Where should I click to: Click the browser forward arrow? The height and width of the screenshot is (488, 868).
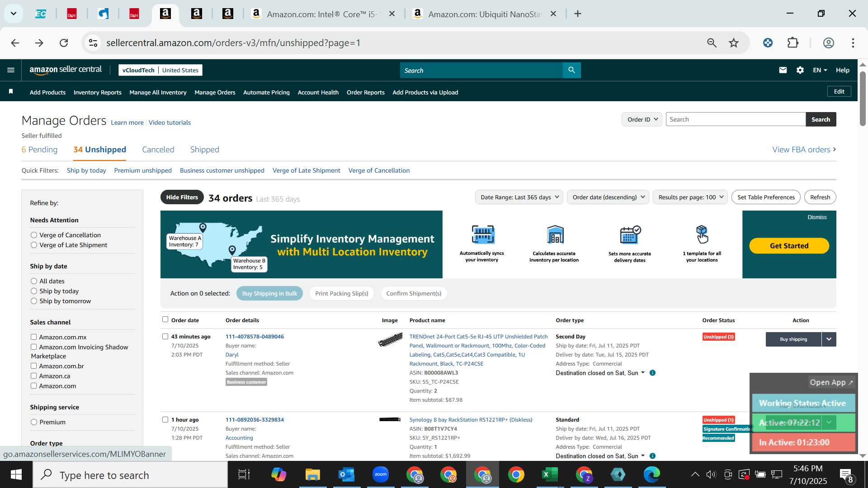[39, 43]
